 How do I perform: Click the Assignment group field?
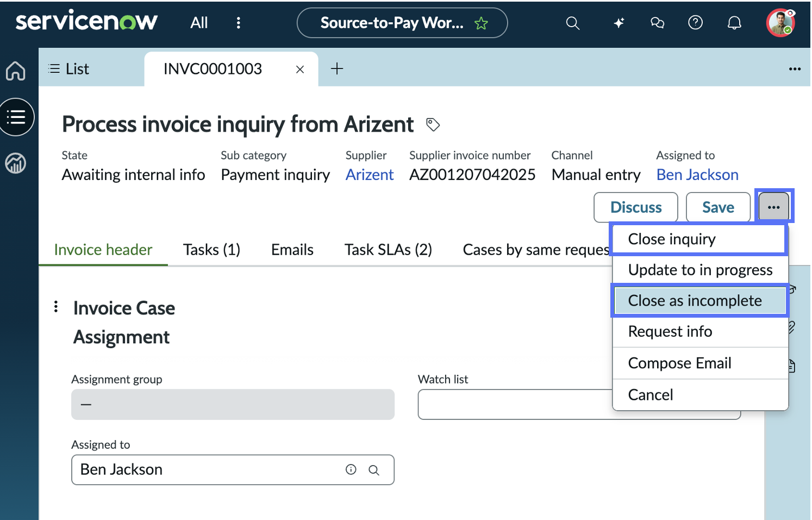tap(233, 404)
